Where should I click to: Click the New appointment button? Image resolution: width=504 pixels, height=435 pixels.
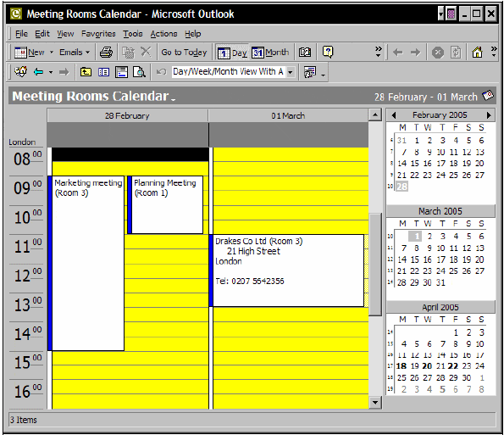(x=30, y=52)
